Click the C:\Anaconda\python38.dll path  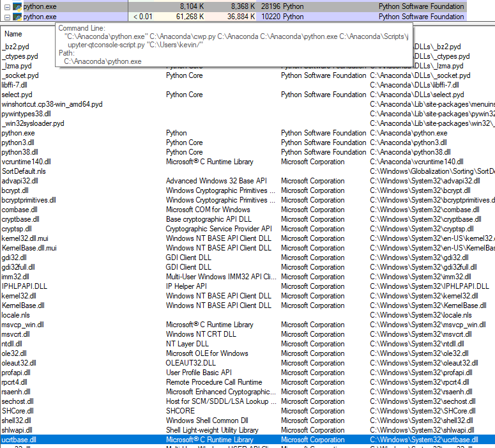point(411,152)
